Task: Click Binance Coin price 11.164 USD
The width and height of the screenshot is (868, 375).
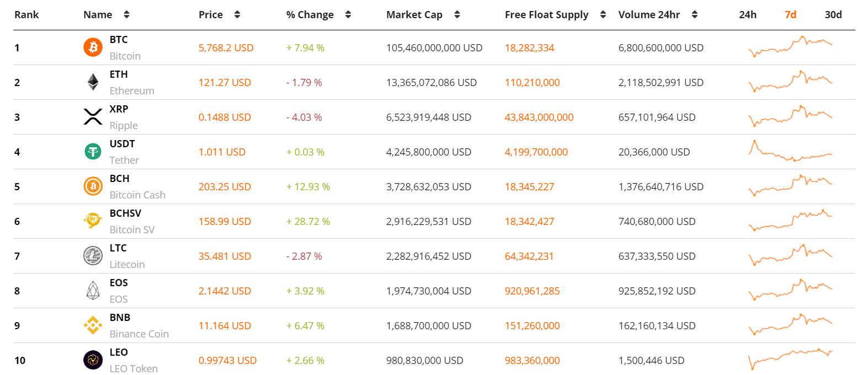Action: tap(225, 326)
